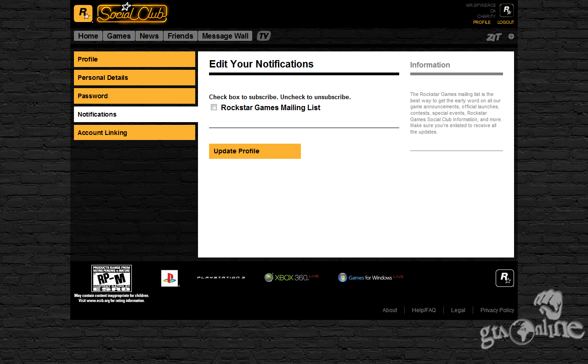Open the Legal footer link
The width and height of the screenshot is (588, 364).
(x=458, y=310)
